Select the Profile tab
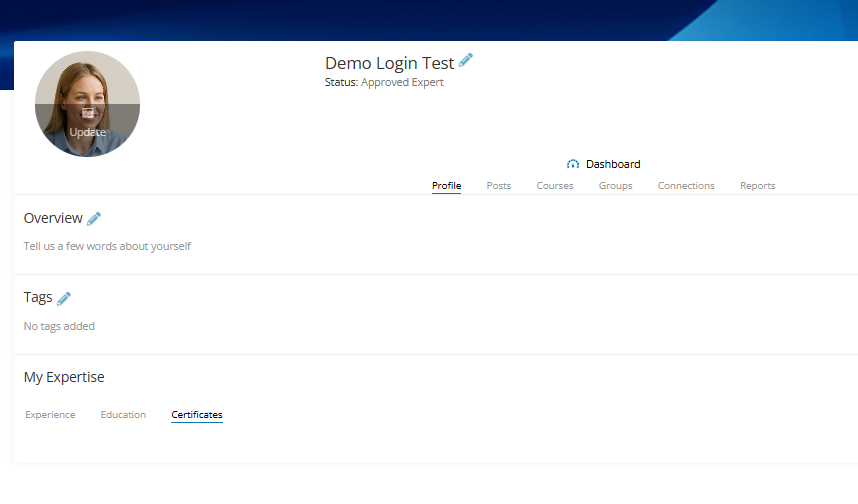This screenshot has height=504, width=858. coord(447,186)
